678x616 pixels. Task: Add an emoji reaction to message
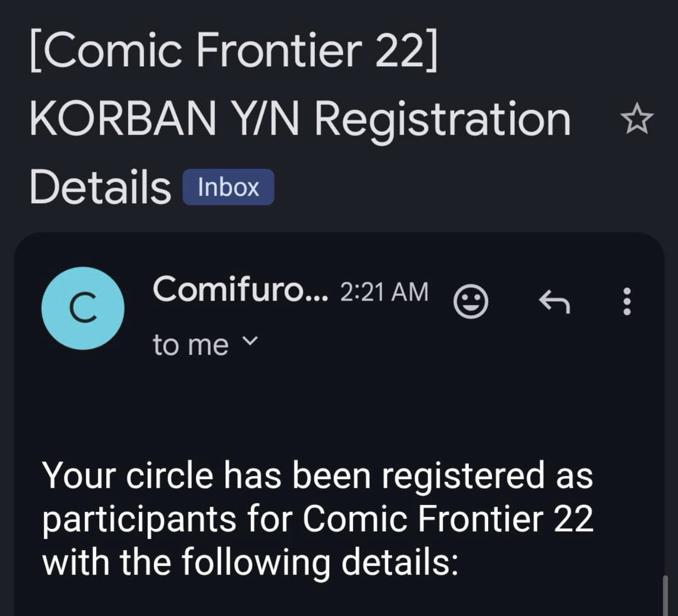click(x=470, y=301)
